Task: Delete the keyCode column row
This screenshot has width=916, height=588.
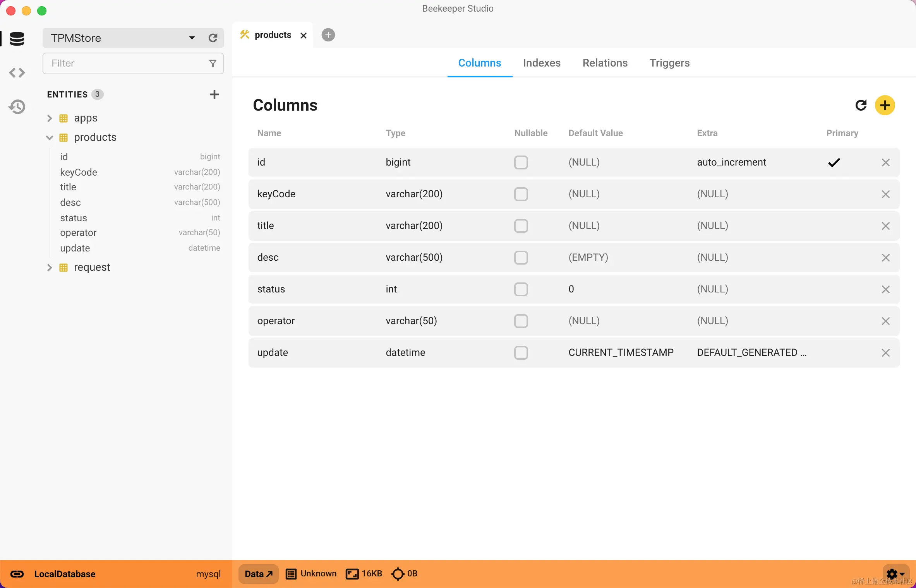Action: click(885, 194)
